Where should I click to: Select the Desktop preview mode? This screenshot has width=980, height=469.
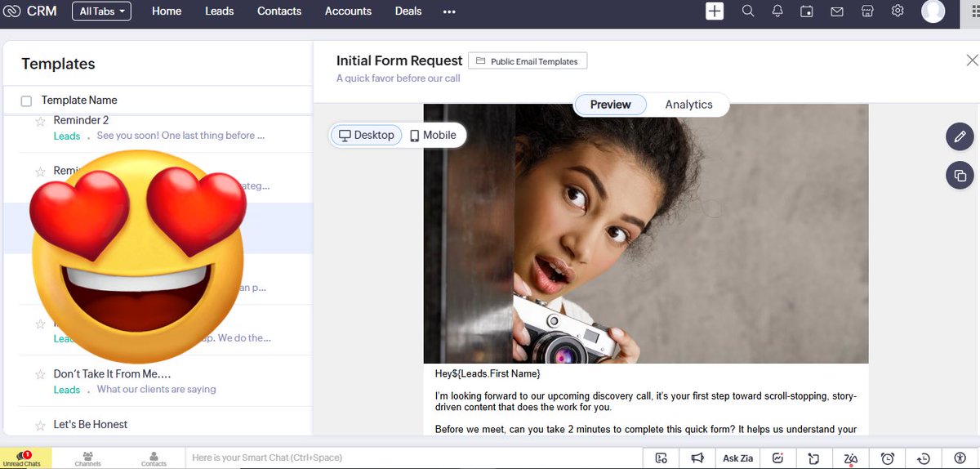click(x=366, y=135)
